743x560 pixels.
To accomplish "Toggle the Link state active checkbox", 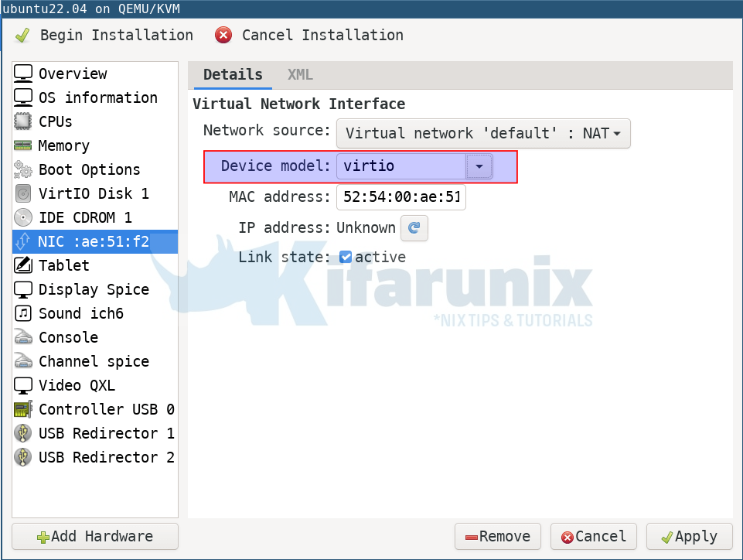I will pyautogui.click(x=346, y=257).
